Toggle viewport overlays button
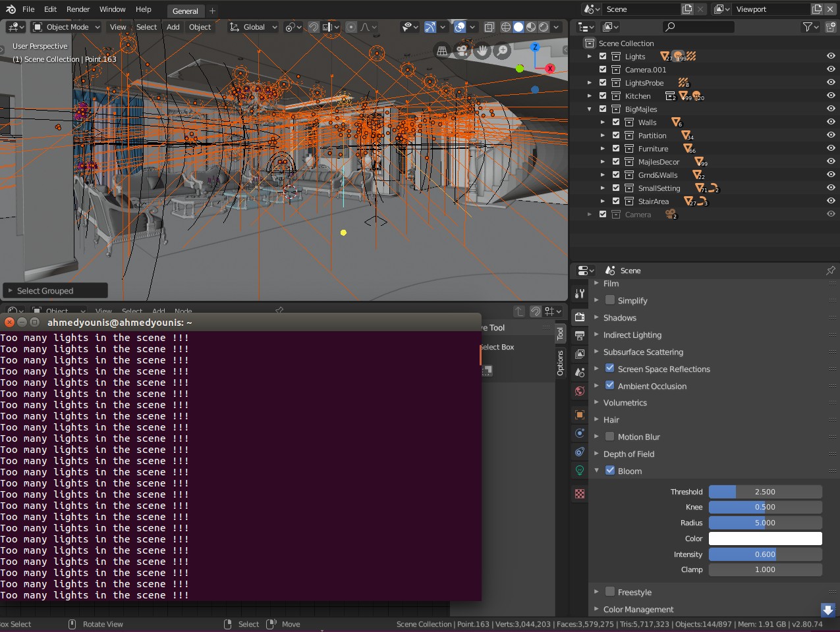 pyautogui.click(x=460, y=27)
